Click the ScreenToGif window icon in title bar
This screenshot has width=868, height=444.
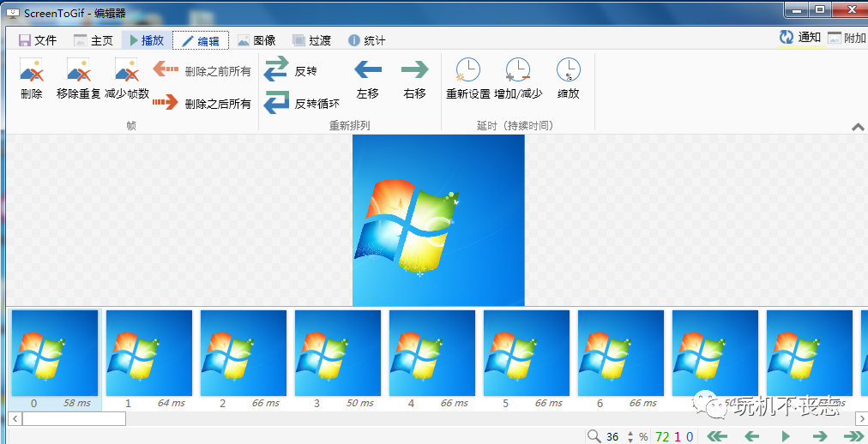pos(12,13)
